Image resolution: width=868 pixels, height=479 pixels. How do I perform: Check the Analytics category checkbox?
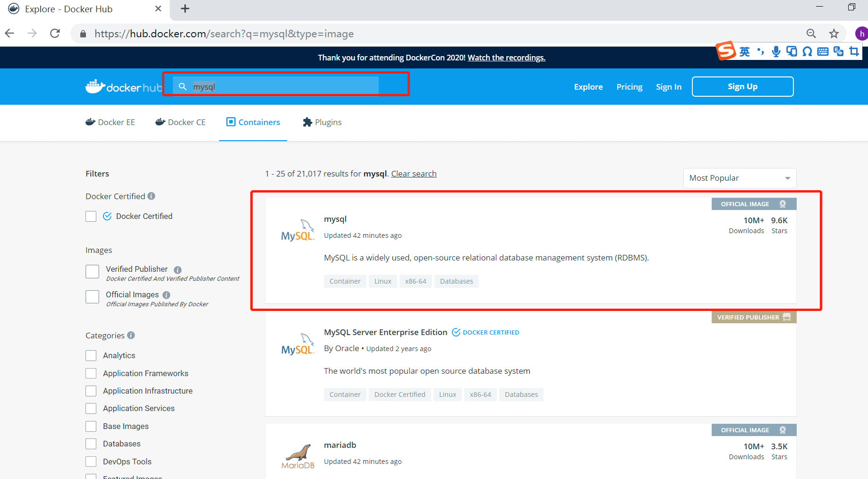(91, 355)
